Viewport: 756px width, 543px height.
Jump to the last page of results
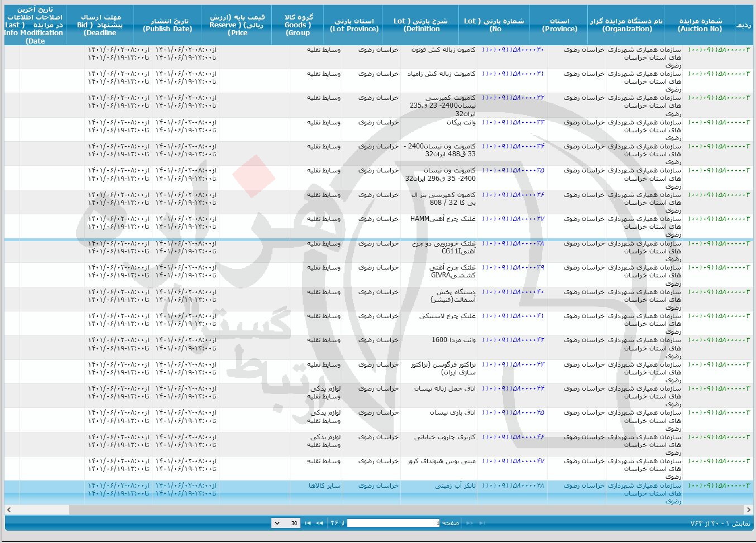point(308,523)
